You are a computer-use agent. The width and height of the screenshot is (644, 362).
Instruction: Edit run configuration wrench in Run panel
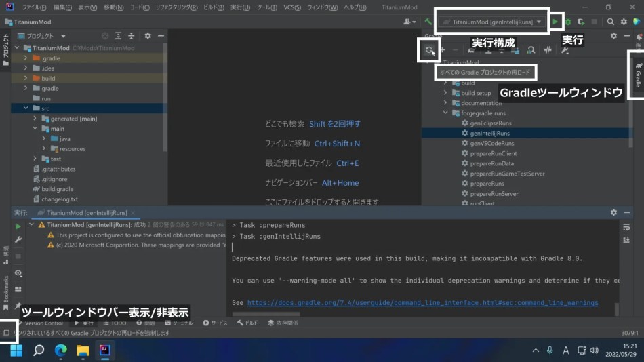[18, 239]
